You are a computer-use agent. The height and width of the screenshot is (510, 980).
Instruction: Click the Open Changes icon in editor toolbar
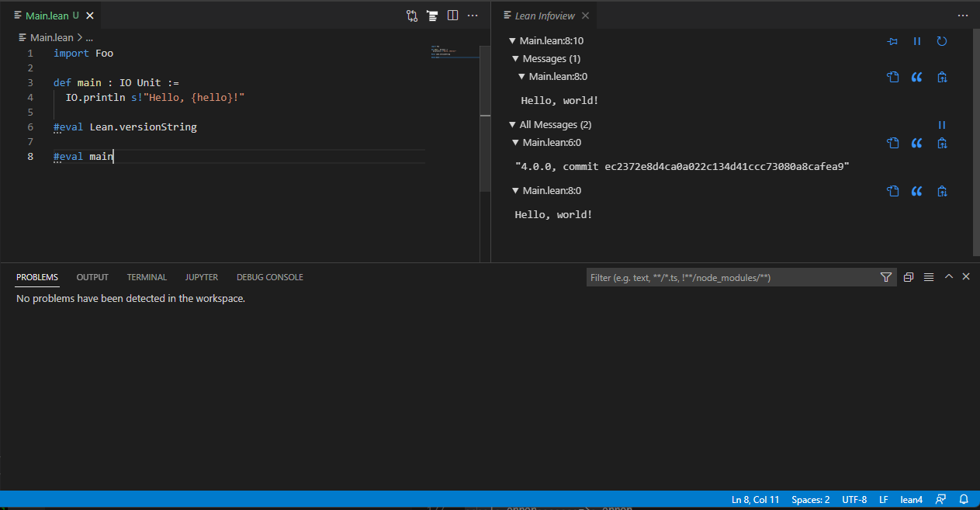(x=411, y=15)
